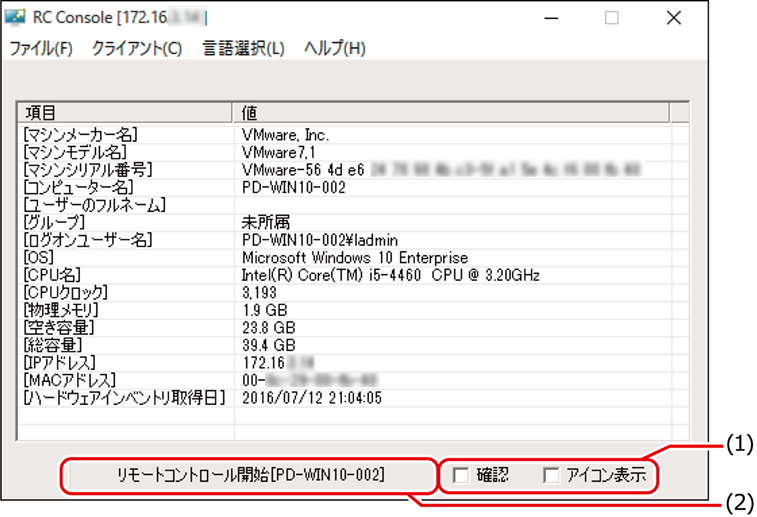Click the 2016/07/12 21:04:05 date value
Viewport: 757px width, 517px height.
click(312, 398)
